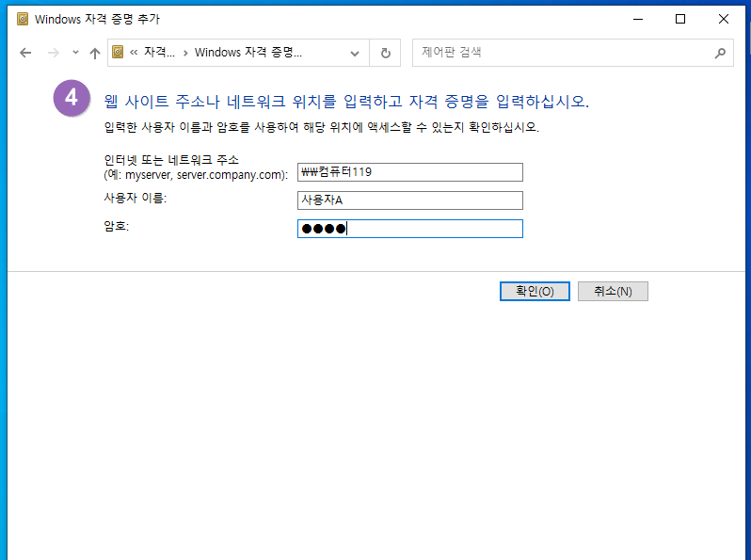Click the 암호 password field
This screenshot has width=751, height=560.
click(x=410, y=229)
